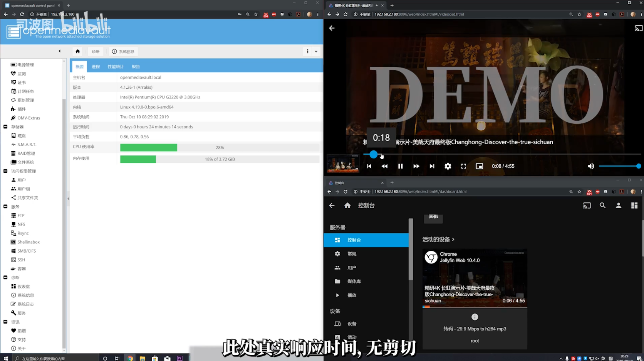Mute the video player volume

(x=591, y=166)
